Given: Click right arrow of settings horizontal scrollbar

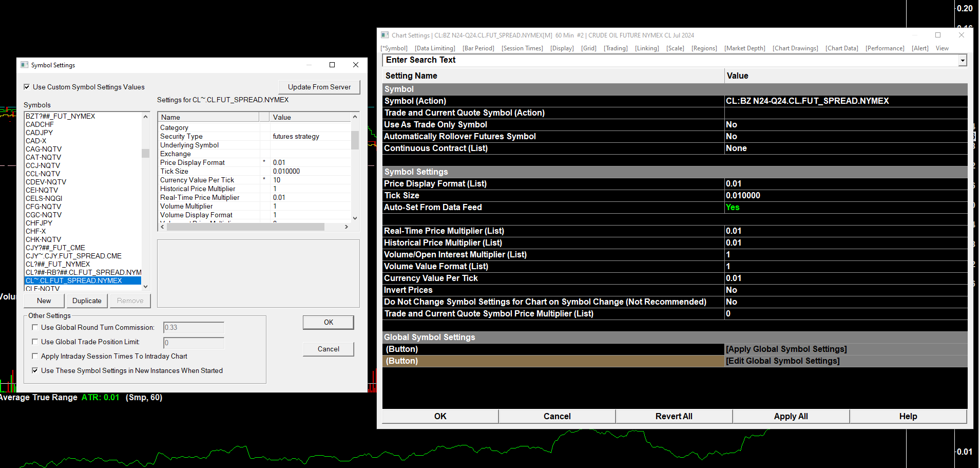Looking at the screenshot, I should 347,227.
